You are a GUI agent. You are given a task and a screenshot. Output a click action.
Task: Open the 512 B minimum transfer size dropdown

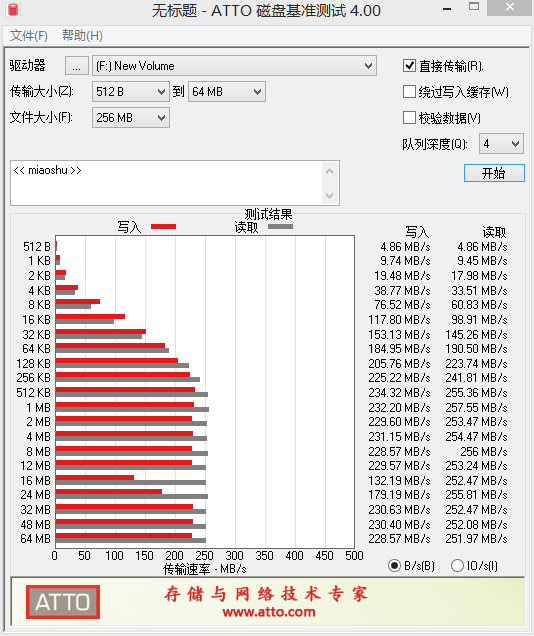pos(131,92)
